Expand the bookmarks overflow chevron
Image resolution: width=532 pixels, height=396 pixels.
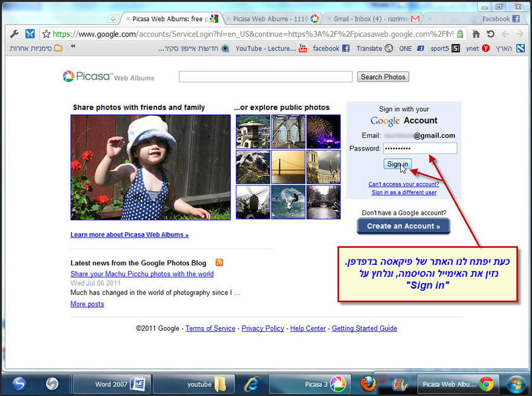pos(73,46)
